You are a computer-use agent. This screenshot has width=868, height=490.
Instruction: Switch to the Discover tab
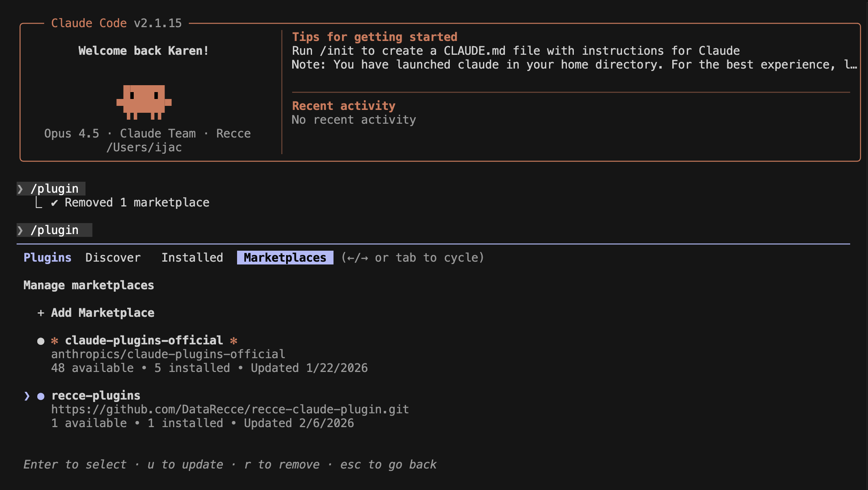[113, 258]
